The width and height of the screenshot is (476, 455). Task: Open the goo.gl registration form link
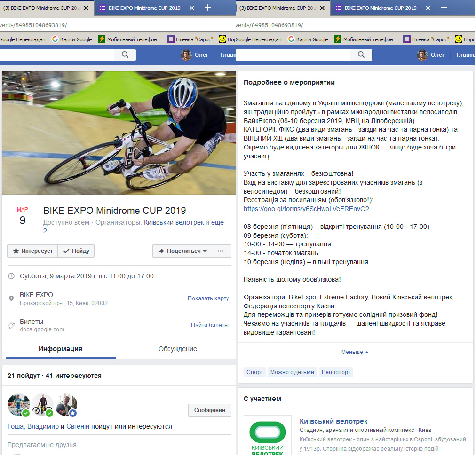click(x=306, y=209)
